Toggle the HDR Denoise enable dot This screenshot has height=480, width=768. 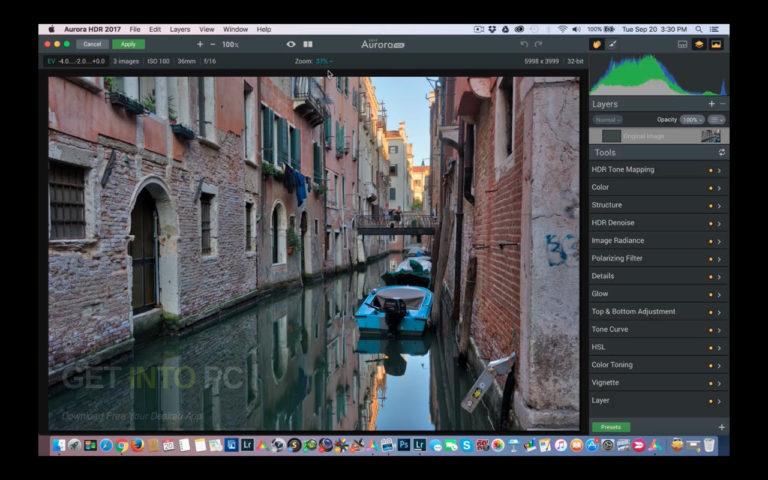tap(711, 224)
